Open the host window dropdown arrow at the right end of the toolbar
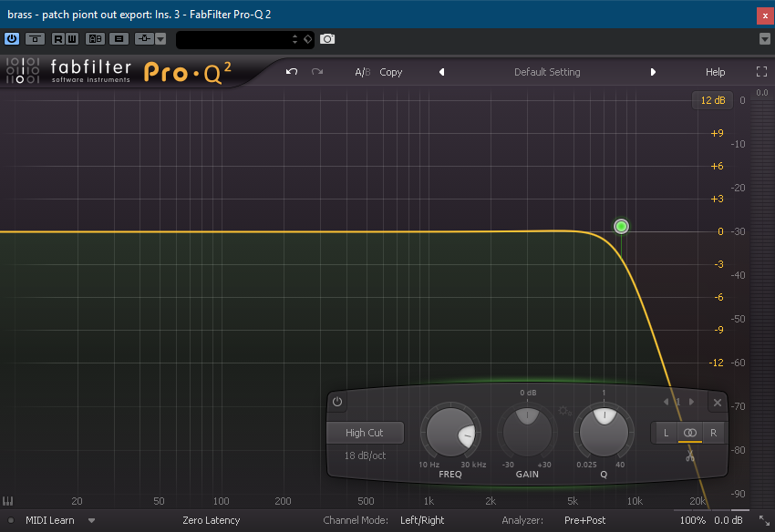 tap(765, 39)
